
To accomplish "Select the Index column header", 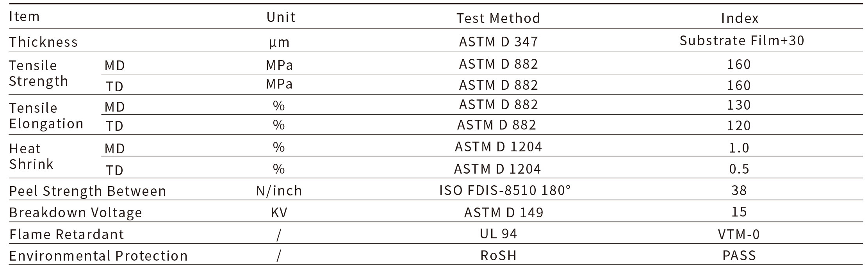I will pyautogui.click(x=740, y=18).
